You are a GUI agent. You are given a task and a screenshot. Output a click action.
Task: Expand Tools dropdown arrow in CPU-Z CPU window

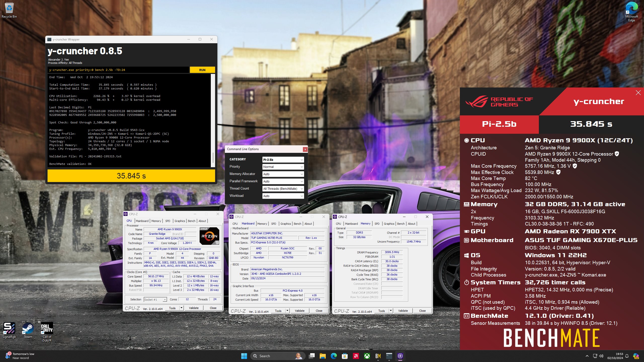pyautogui.click(x=181, y=308)
